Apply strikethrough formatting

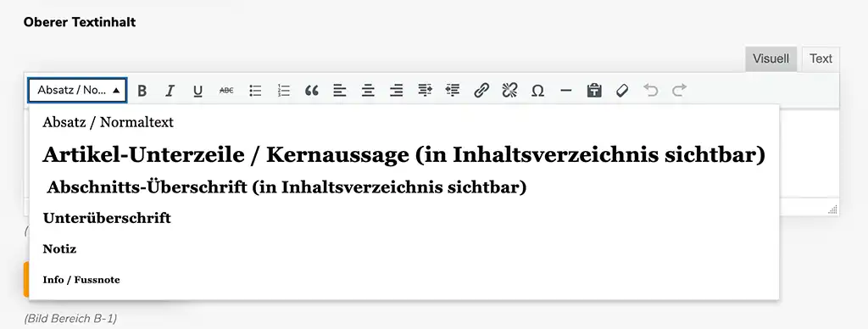coord(226,90)
